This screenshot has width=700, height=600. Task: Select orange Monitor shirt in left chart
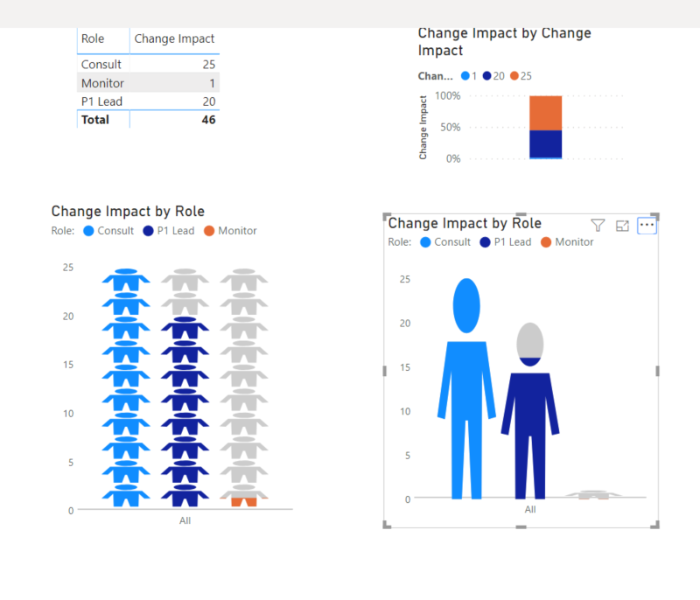[244, 502]
